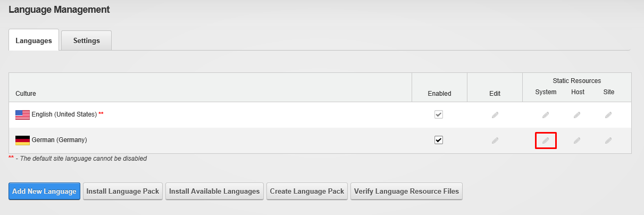Toggle Enabled checkbox for German (Germany)

tap(439, 140)
